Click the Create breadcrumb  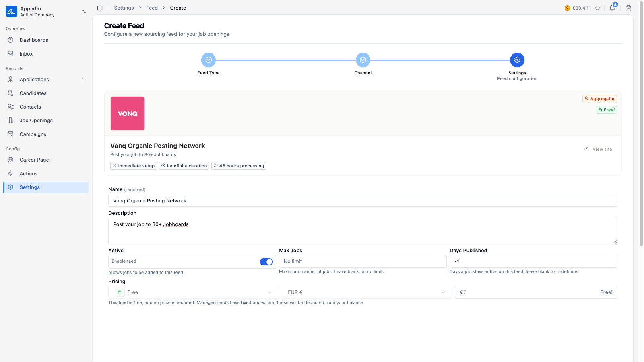[178, 8]
